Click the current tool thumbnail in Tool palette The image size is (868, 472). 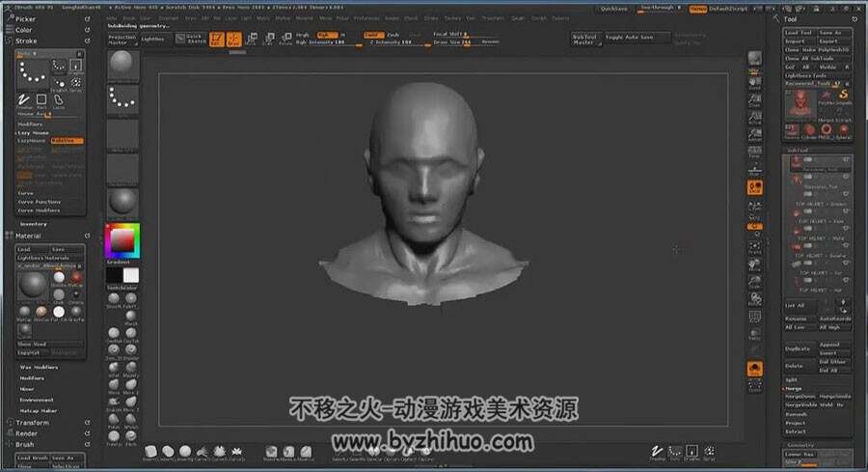(x=800, y=103)
